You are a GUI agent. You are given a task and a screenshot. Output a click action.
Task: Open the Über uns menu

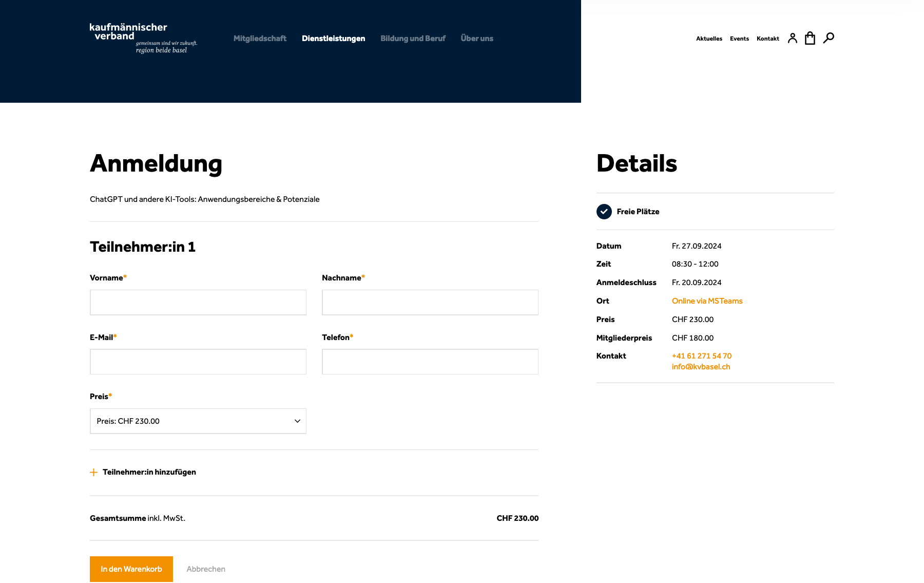click(x=477, y=39)
